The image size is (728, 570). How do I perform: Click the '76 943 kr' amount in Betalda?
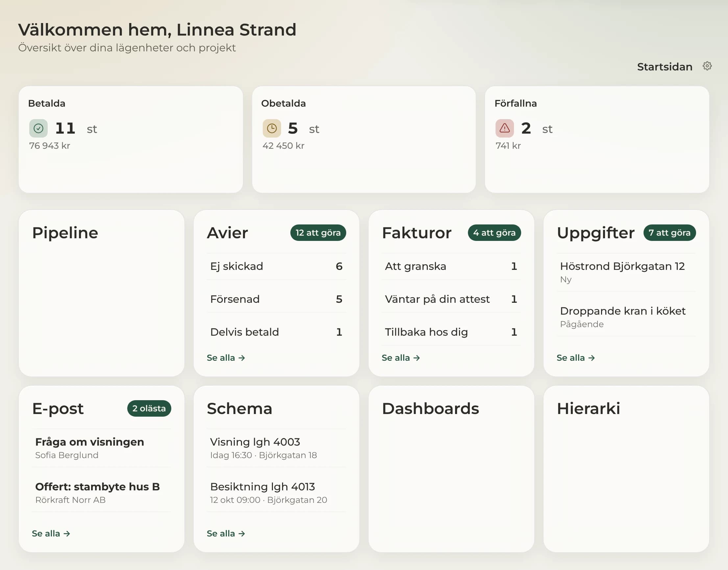coord(50,146)
